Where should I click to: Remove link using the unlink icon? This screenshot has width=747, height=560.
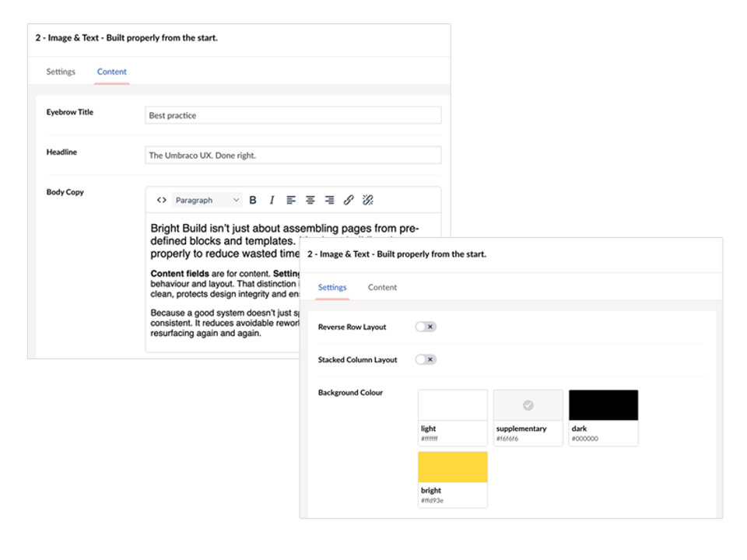tap(368, 200)
